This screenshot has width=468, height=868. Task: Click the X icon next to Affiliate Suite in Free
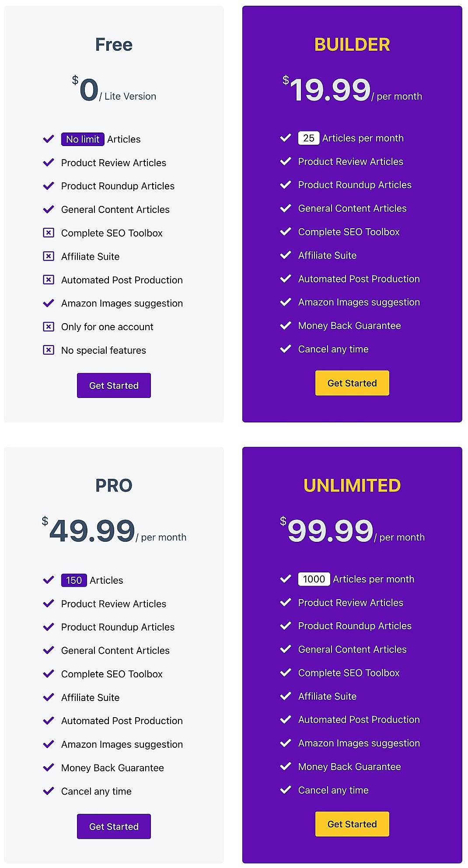pos(48,257)
